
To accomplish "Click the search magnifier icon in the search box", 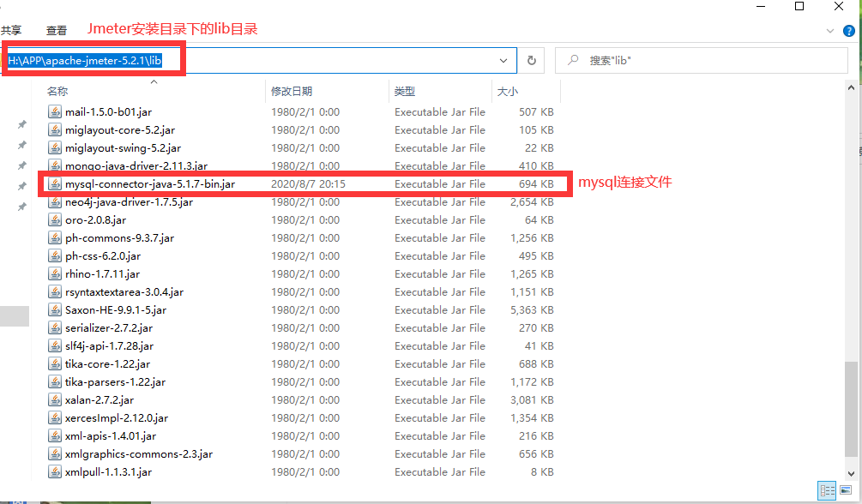I will [571, 61].
